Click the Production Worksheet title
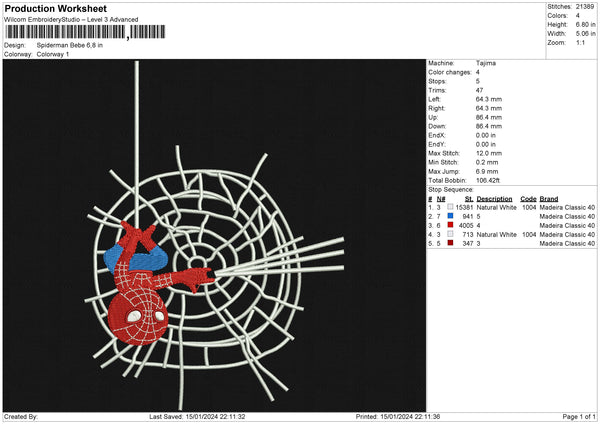Screen dimensions: 600x424 (x=55, y=8)
